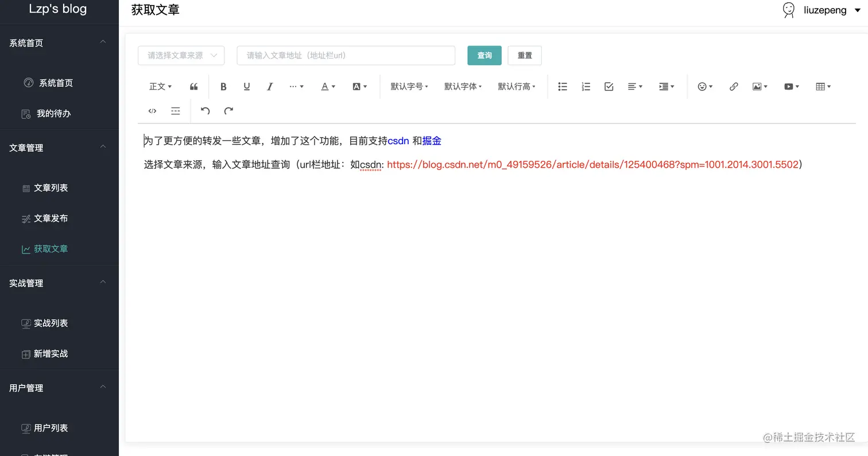The width and height of the screenshot is (868, 456).
Task: Insert a code block
Action: tap(152, 111)
